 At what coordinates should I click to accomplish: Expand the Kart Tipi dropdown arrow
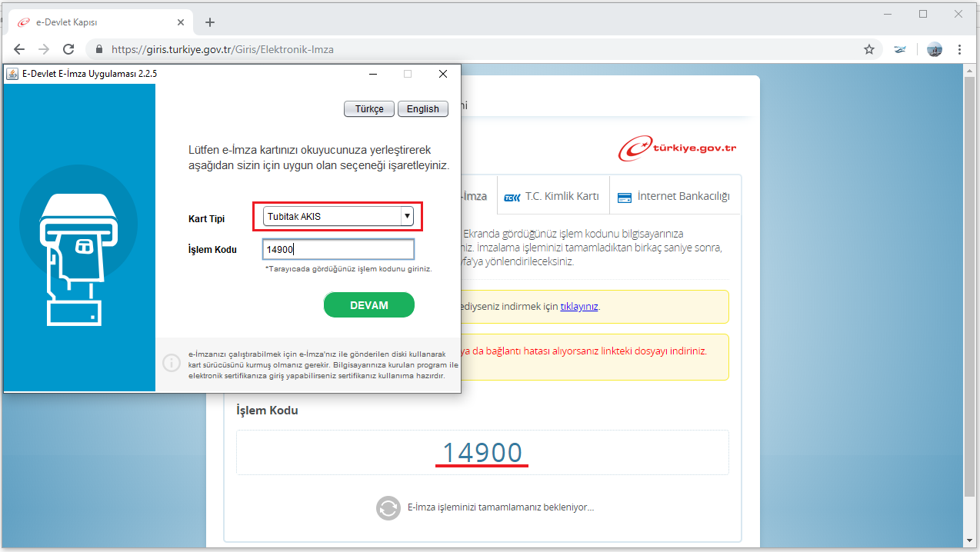[x=408, y=216]
